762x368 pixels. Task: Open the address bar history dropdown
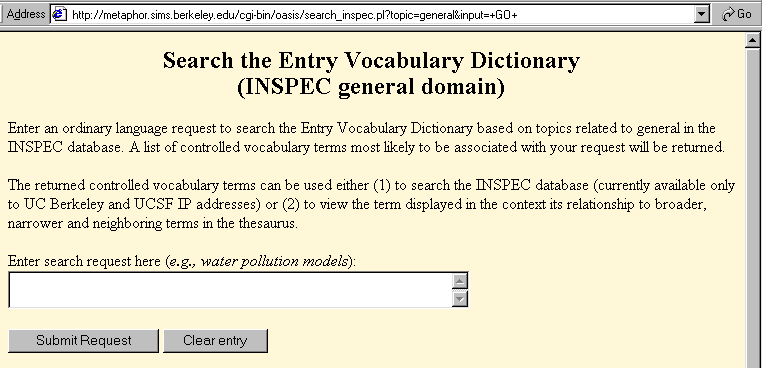tap(701, 15)
